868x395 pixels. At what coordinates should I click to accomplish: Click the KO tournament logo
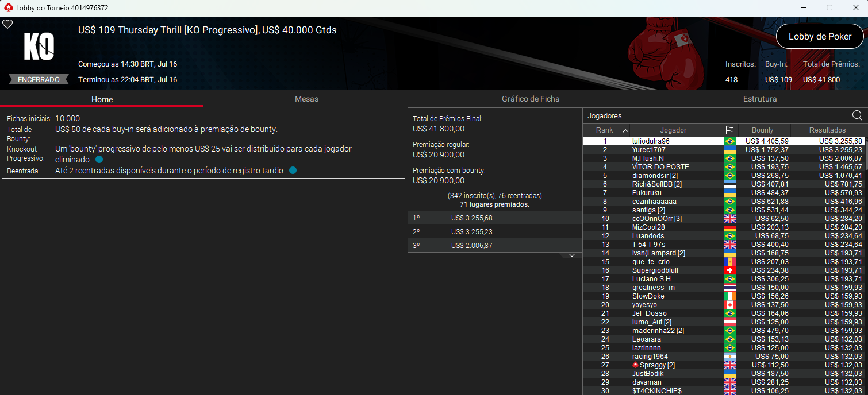pyautogui.click(x=39, y=47)
